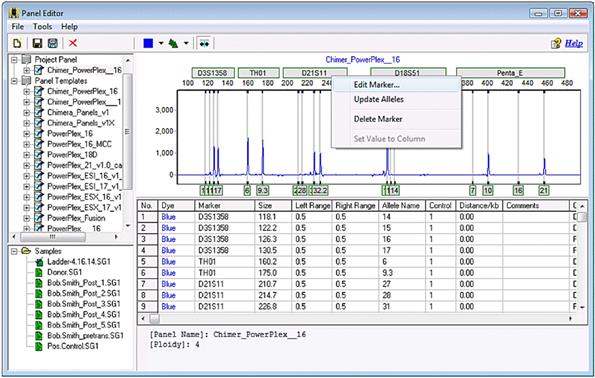Viewport: 595px width, 378px height.
Task: Click allele label 9.3 below the chart
Action: (263, 191)
